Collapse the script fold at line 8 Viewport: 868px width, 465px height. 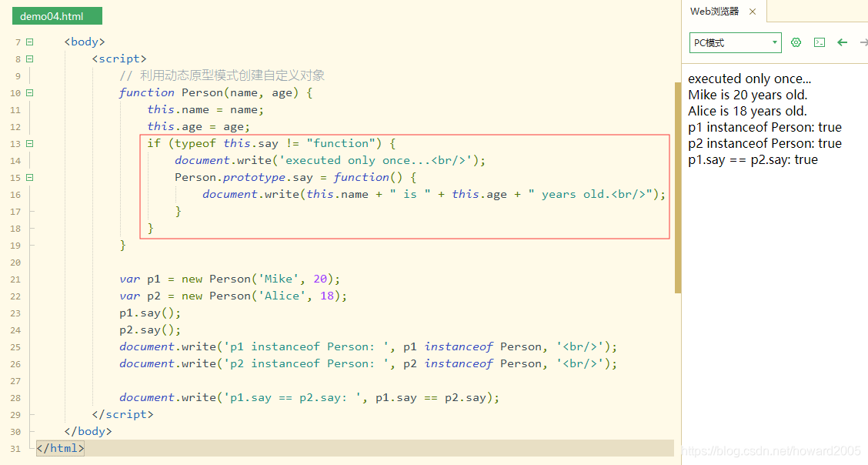(30, 59)
